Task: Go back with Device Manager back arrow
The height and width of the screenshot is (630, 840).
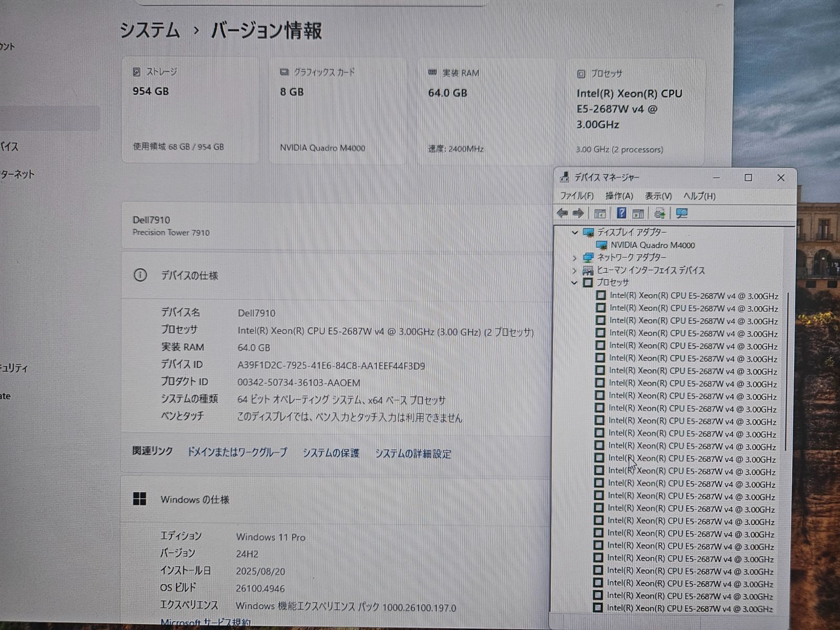Action: (562, 213)
